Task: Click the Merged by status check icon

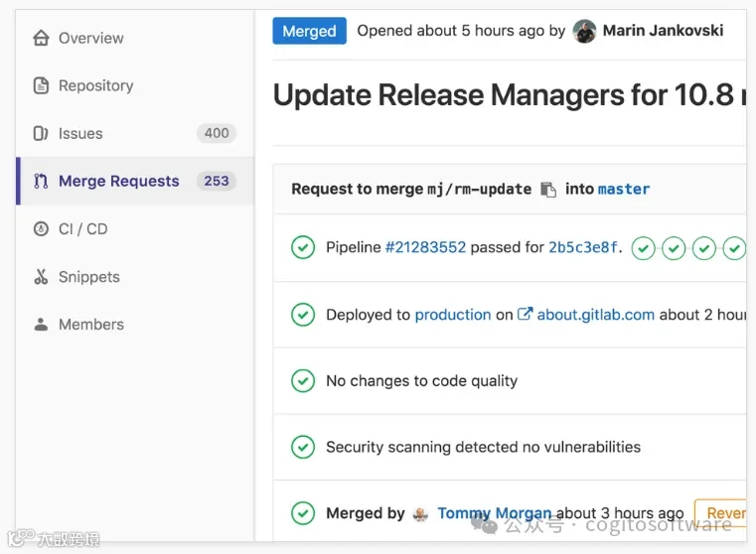Action: point(303,513)
